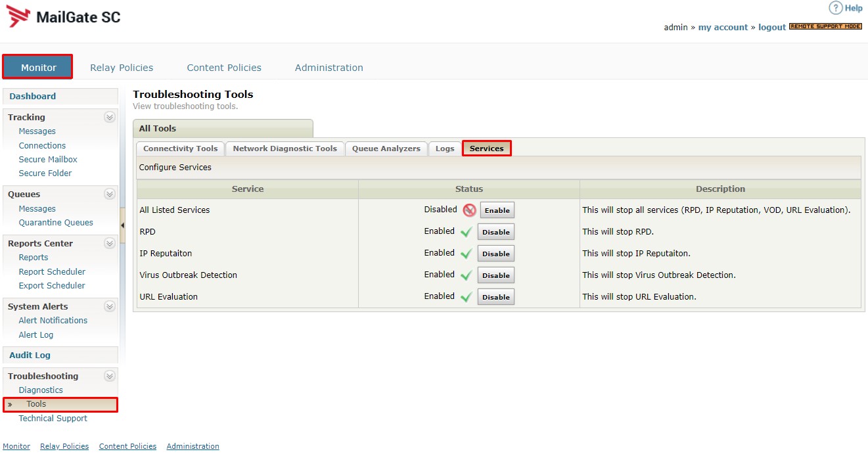Disable the Virus Outbreak Detection service

[495, 275]
